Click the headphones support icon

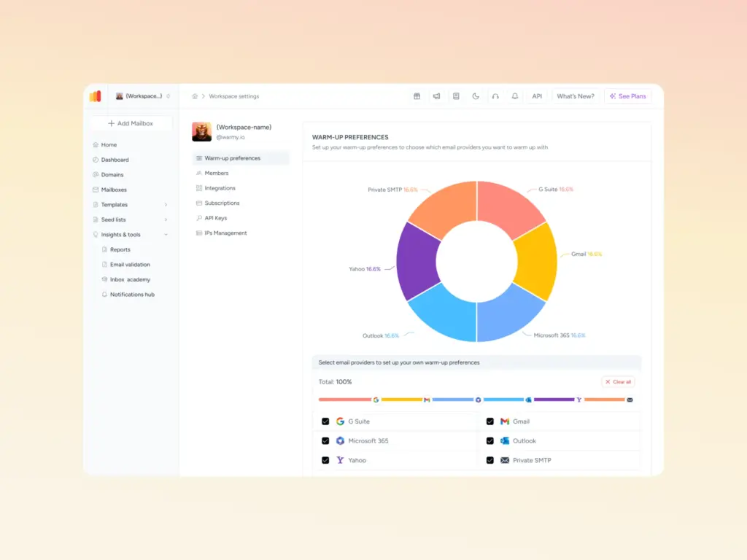click(495, 96)
